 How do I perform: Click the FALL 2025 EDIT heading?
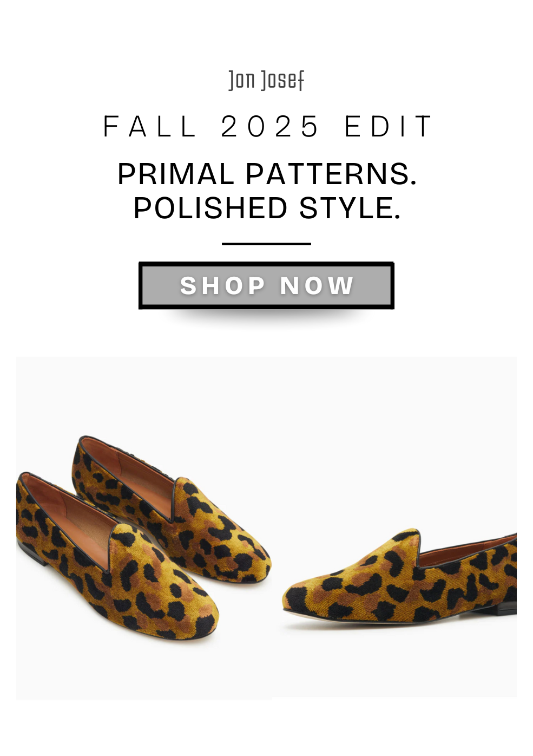tap(267, 127)
